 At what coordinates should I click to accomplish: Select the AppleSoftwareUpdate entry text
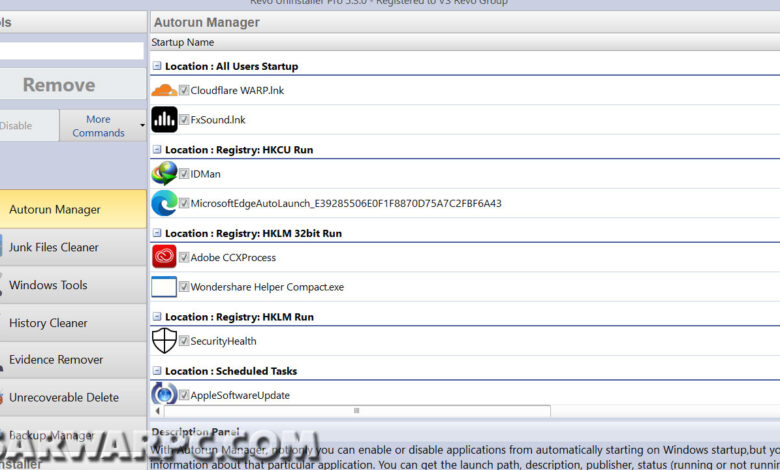[x=240, y=395]
